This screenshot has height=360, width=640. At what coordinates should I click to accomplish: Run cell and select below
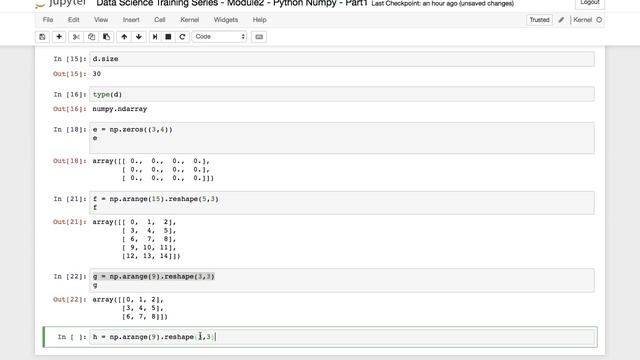(155, 37)
